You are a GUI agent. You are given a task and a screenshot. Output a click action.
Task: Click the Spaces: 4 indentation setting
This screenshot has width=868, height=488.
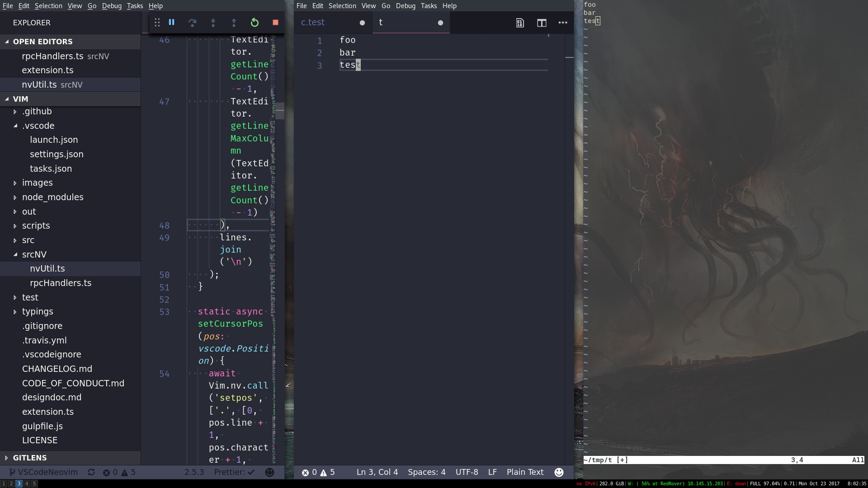pyautogui.click(x=426, y=472)
